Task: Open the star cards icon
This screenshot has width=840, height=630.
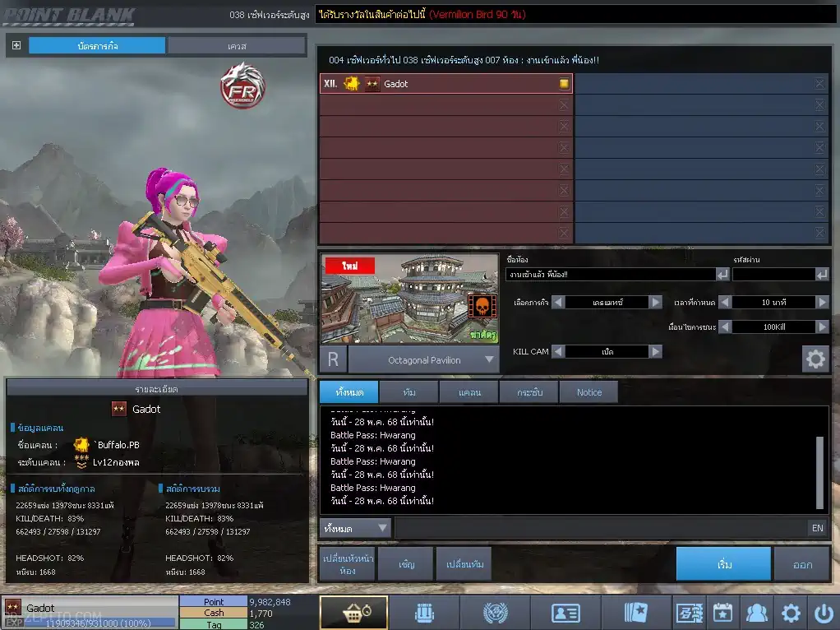Action: (x=636, y=612)
